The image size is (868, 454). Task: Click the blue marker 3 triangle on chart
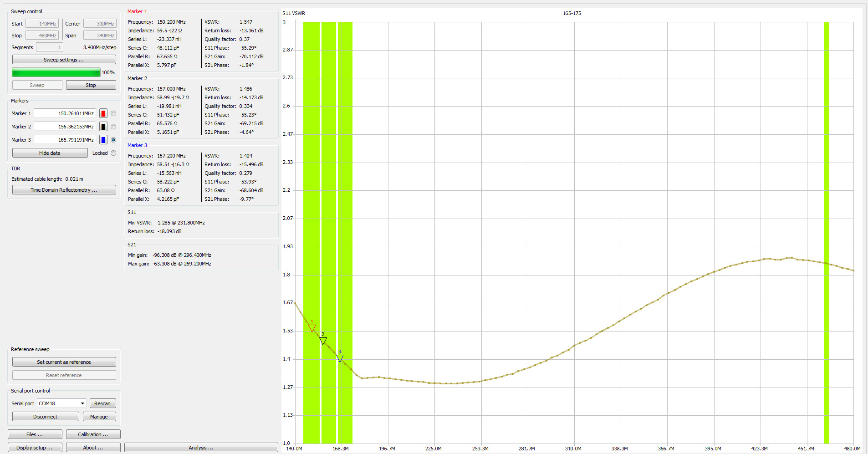(340, 358)
